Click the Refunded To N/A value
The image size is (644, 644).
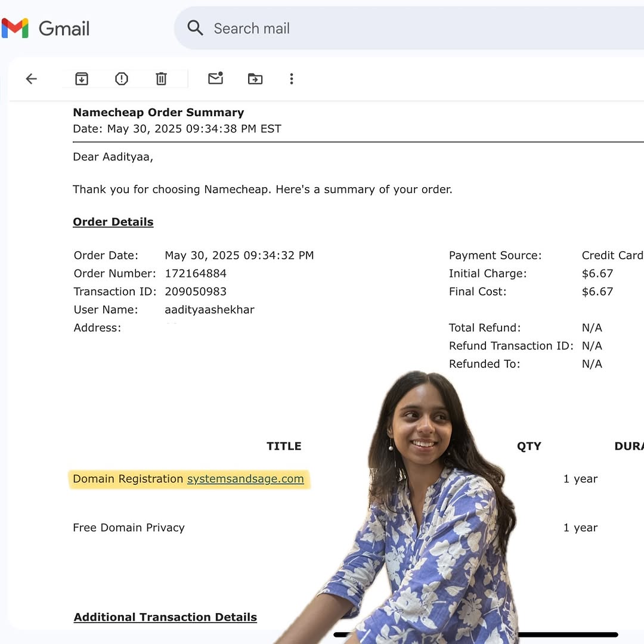coord(592,364)
